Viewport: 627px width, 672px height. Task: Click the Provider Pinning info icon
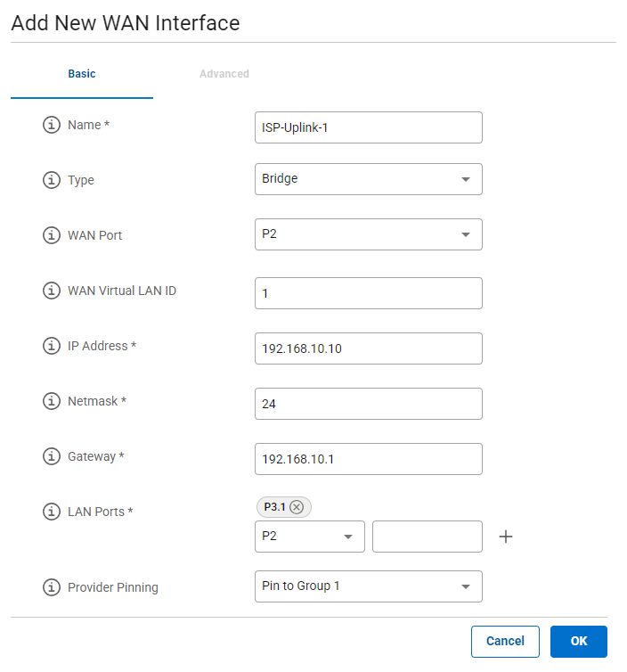[52, 587]
